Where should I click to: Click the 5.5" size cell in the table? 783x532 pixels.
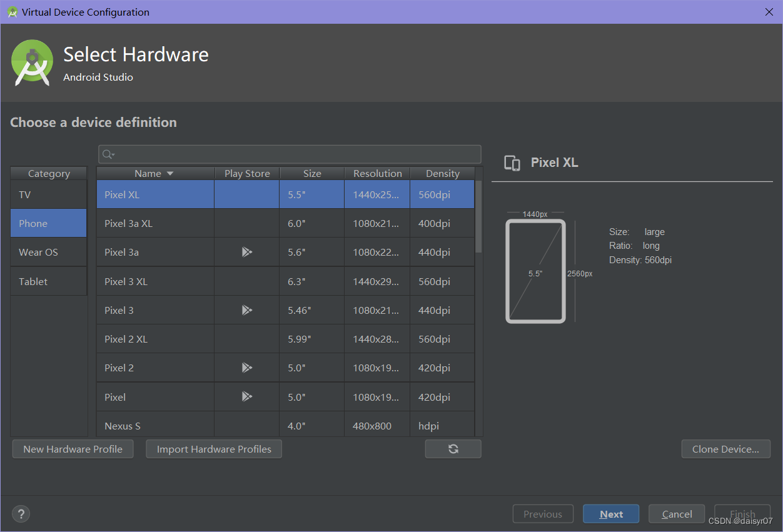312,194
